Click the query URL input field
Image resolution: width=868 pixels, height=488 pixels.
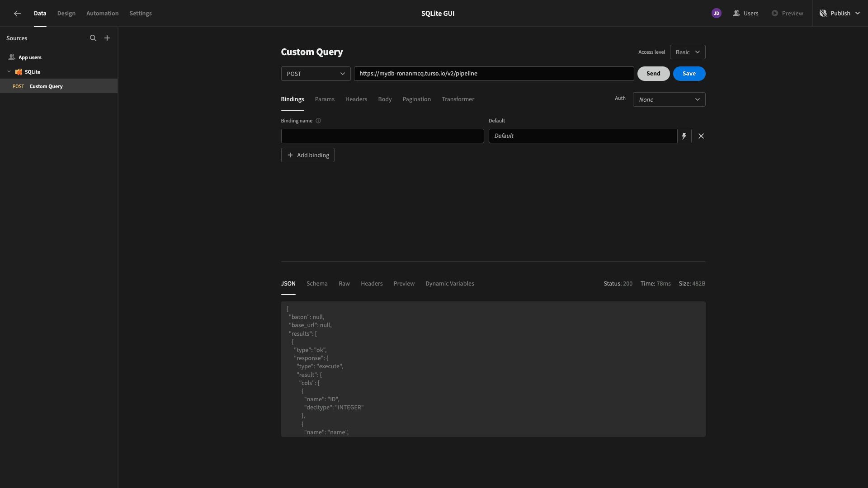point(494,74)
